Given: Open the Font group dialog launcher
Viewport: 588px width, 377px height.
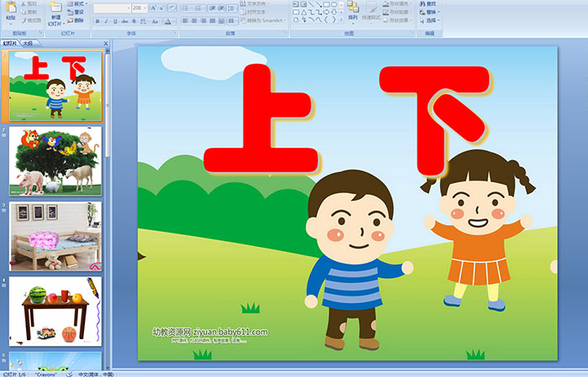Looking at the screenshot, I should 175,33.
